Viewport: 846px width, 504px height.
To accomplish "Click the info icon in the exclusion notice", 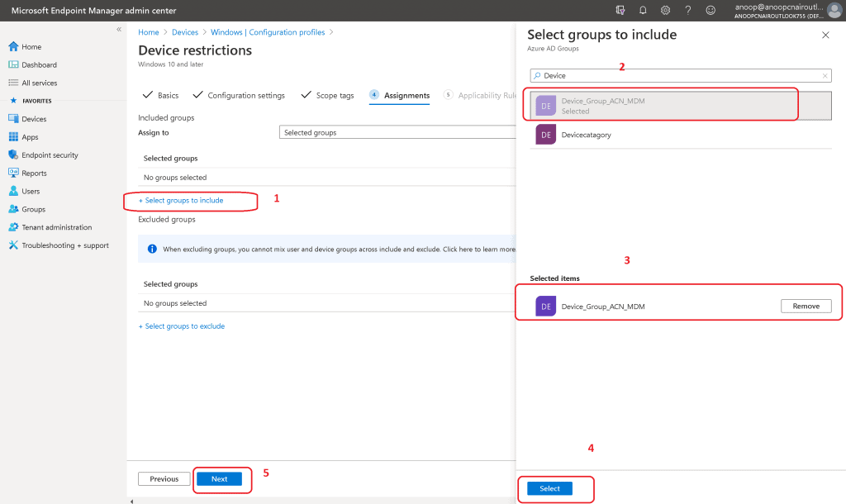I will click(x=152, y=249).
